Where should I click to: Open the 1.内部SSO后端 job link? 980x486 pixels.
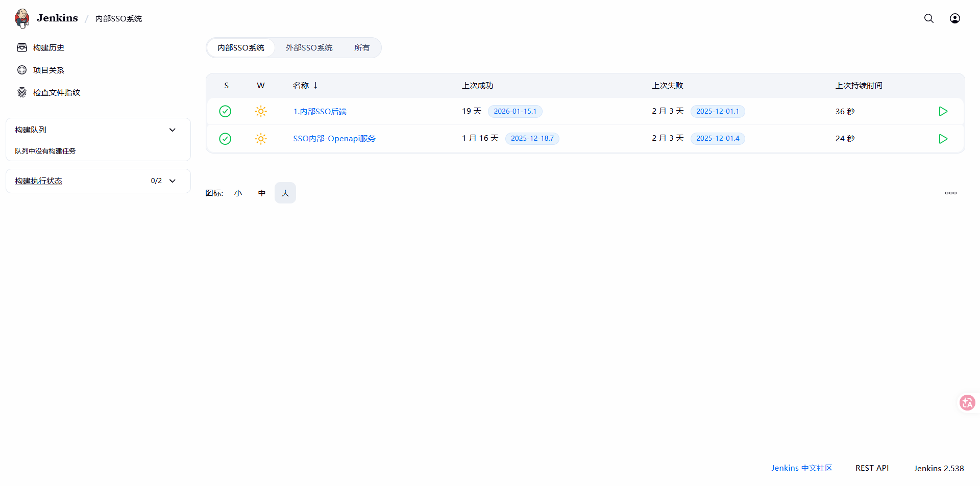point(320,111)
